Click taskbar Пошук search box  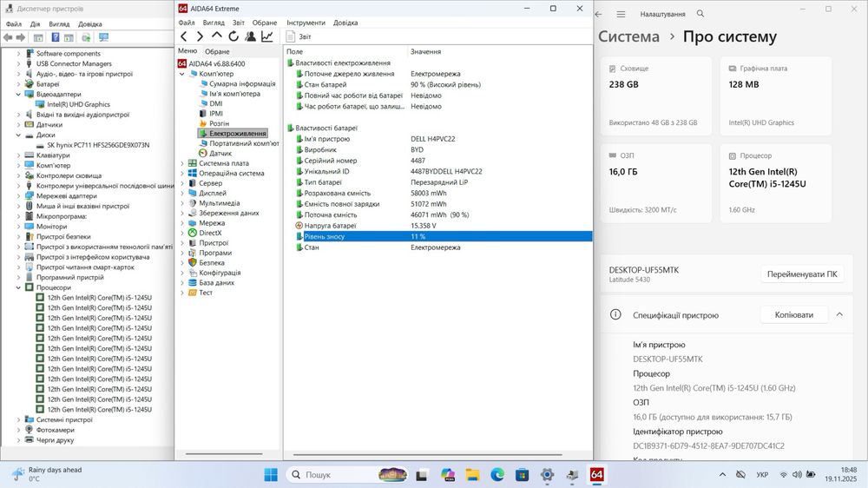click(347, 475)
